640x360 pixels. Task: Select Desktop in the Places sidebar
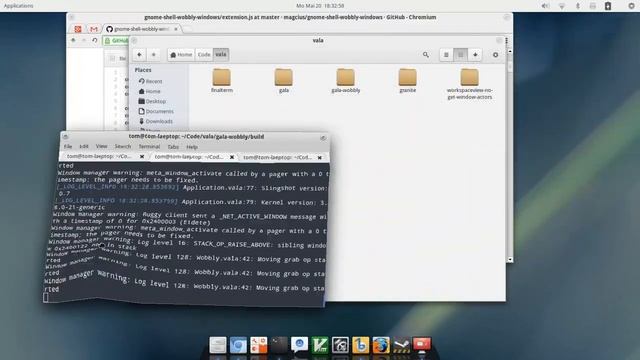(x=152, y=101)
